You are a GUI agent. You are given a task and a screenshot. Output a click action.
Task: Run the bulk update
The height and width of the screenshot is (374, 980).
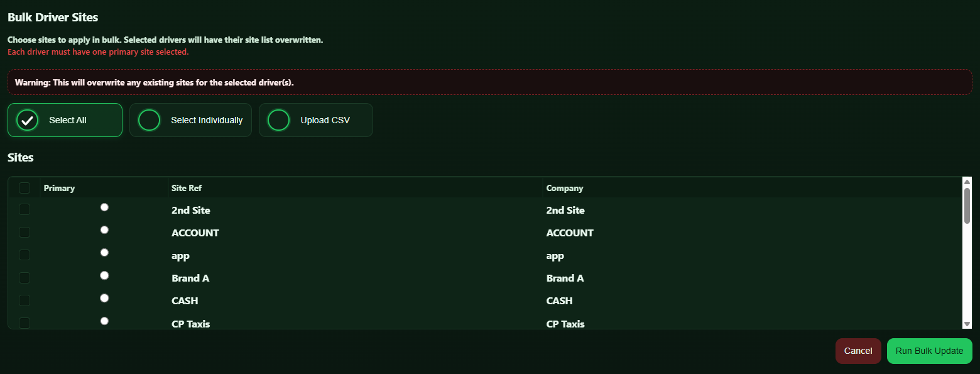(929, 351)
